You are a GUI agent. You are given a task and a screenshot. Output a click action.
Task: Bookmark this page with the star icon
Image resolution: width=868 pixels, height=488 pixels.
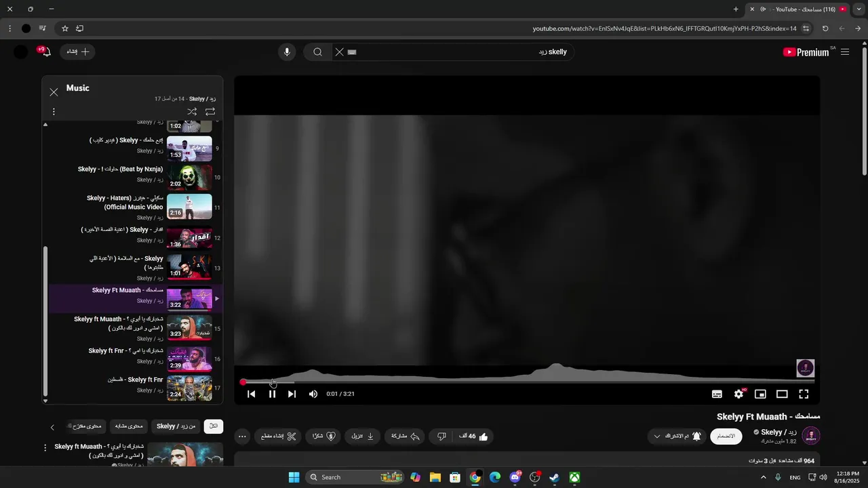pos(65,28)
